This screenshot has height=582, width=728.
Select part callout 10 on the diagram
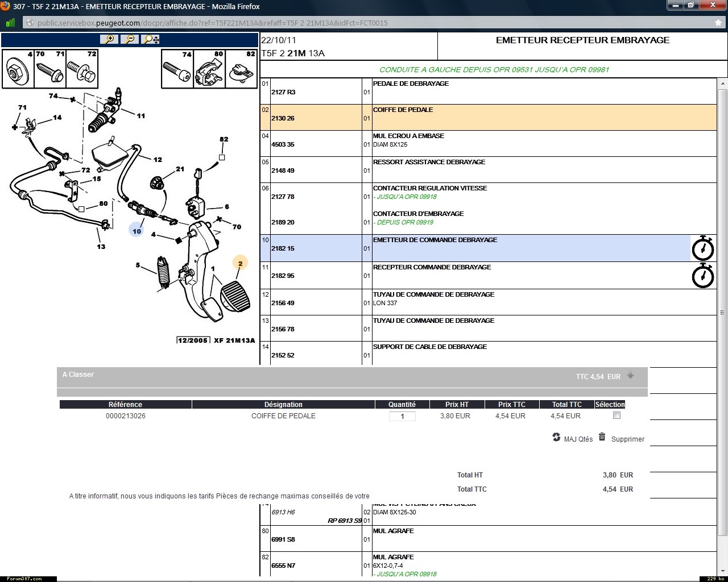(136, 231)
